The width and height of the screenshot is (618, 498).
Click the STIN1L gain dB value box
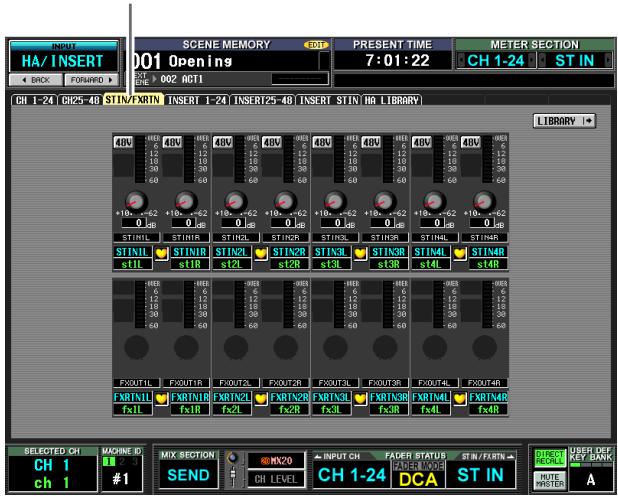point(134,223)
